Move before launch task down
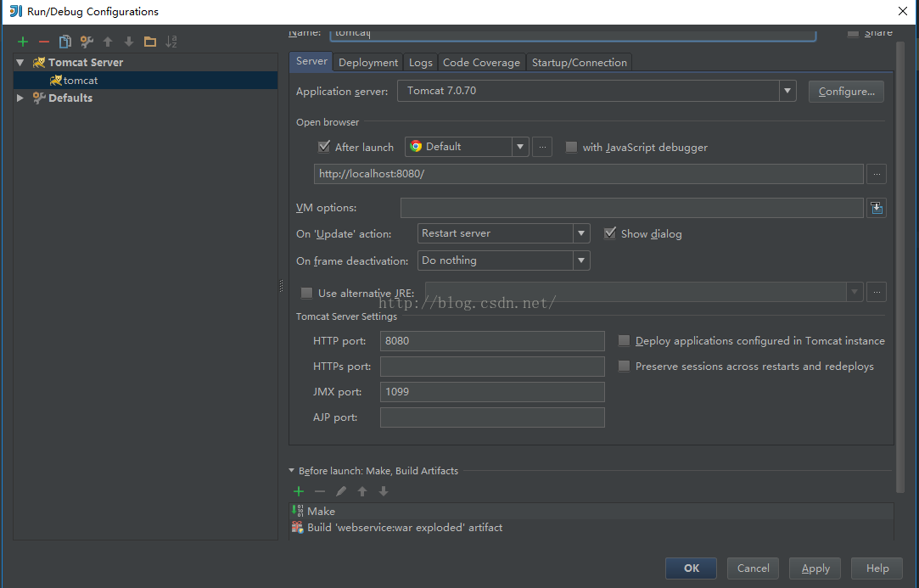The image size is (919, 588). click(x=384, y=491)
